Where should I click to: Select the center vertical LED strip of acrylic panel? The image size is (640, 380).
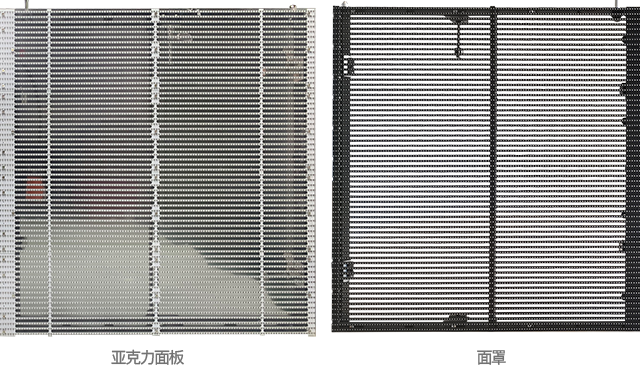(x=156, y=172)
